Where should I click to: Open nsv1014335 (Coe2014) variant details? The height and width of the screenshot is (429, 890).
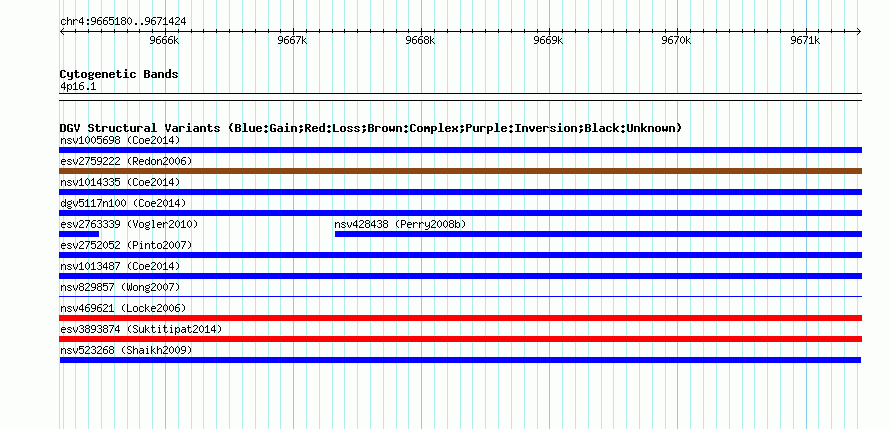coord(120,182)
